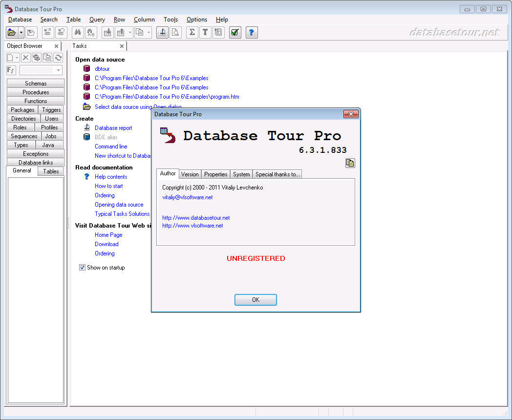This screenshot has height=420, width=512.
Task: Expand the copy data dropdown arrow
Action: pos(149,32)
